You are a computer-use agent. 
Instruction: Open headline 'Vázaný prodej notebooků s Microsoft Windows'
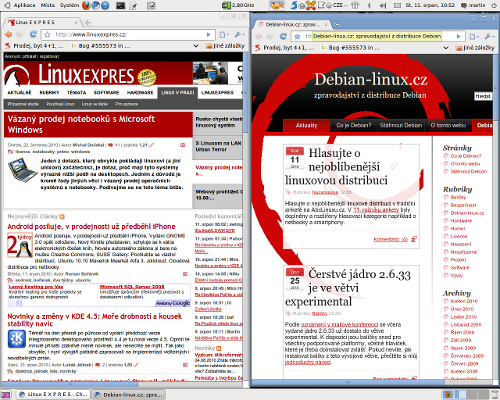[81, 124]
